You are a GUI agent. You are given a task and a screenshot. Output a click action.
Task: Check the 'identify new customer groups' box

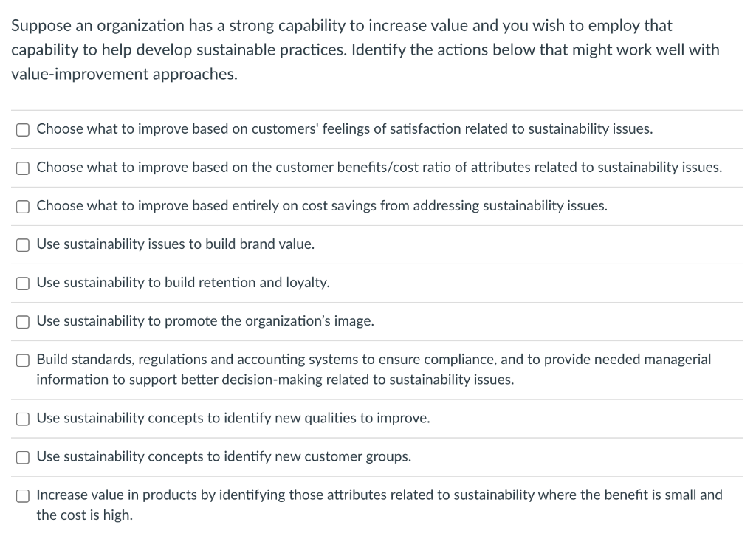pos(22,457)
